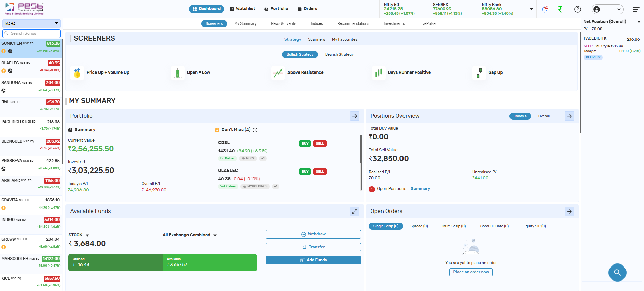The width and height of the screenshot is (644, 291).
Task: Click the Utilised funds bar segment
Action: click(x=115, y=262)
